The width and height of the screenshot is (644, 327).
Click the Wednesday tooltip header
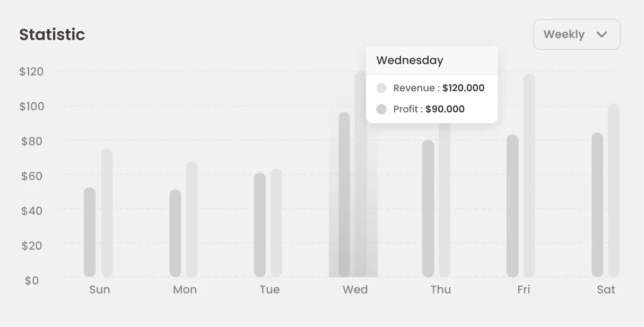(410, 60)
